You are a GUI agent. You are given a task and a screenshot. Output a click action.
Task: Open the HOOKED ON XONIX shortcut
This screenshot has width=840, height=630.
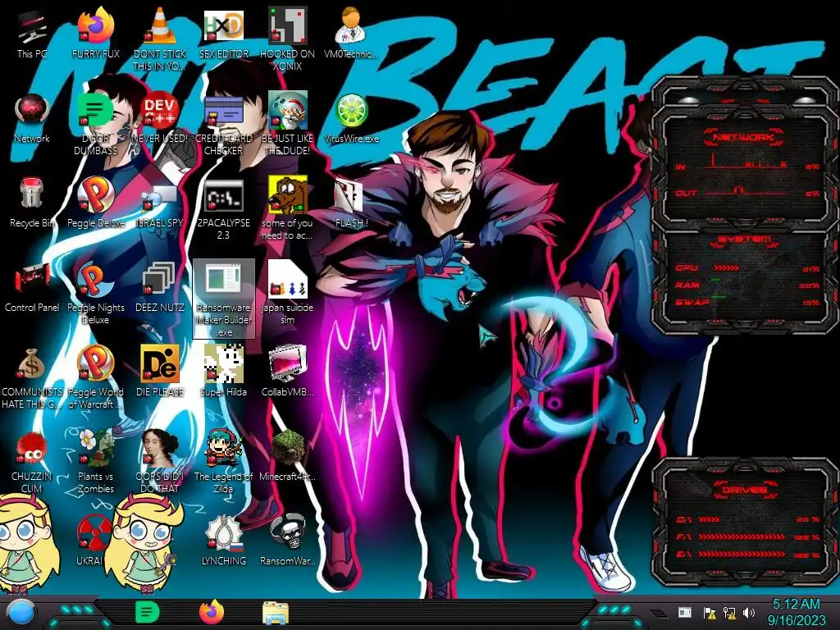(x=287, y=39)
